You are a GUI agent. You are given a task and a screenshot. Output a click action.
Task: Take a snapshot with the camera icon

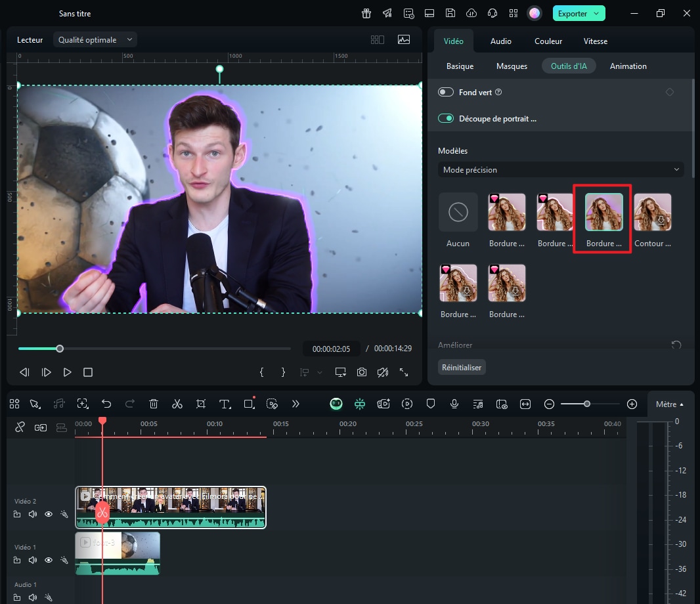[x=362, y=372]
